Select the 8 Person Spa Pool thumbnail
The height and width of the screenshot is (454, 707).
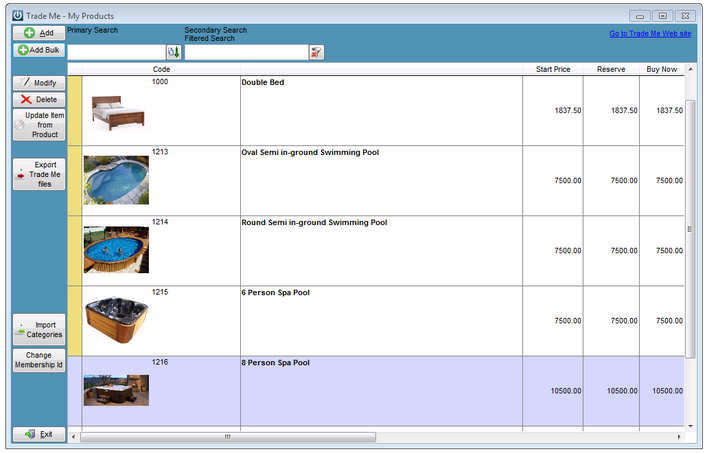pyautogui.click(x=116, y=390)
